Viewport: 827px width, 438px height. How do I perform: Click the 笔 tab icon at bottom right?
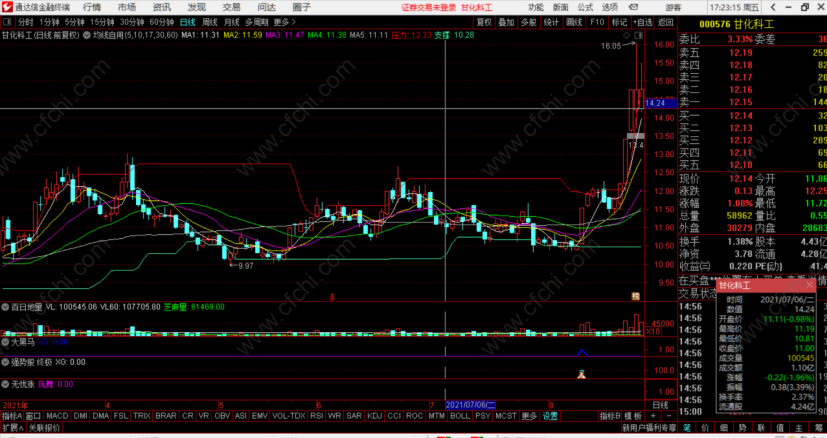[x=687, y=427]
